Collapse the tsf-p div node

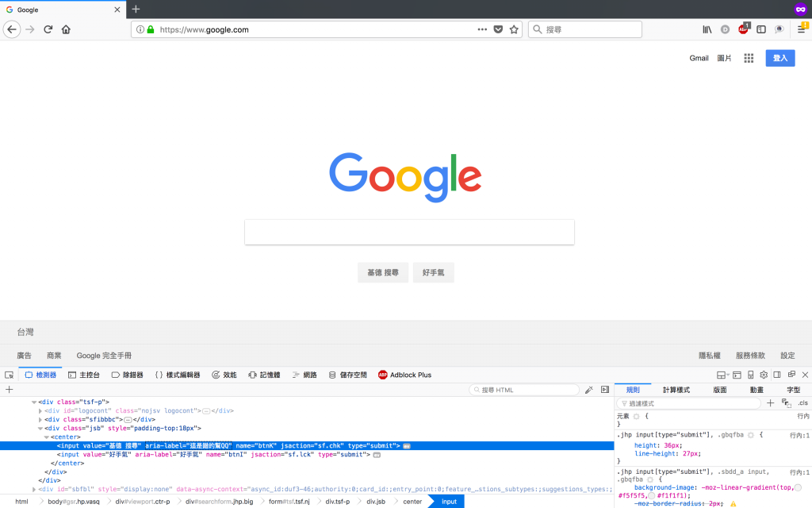(34, 402)
